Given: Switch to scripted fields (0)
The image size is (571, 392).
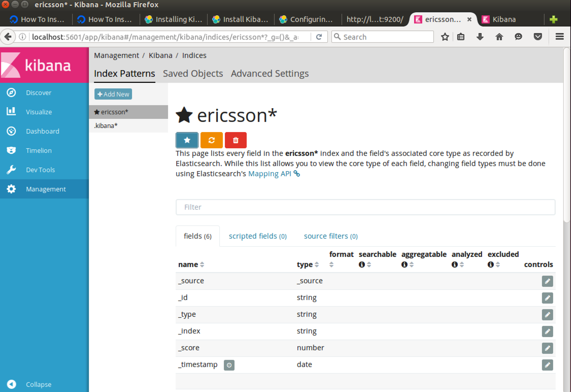Looking at the screenshot, I should click(x=258, y=236).
